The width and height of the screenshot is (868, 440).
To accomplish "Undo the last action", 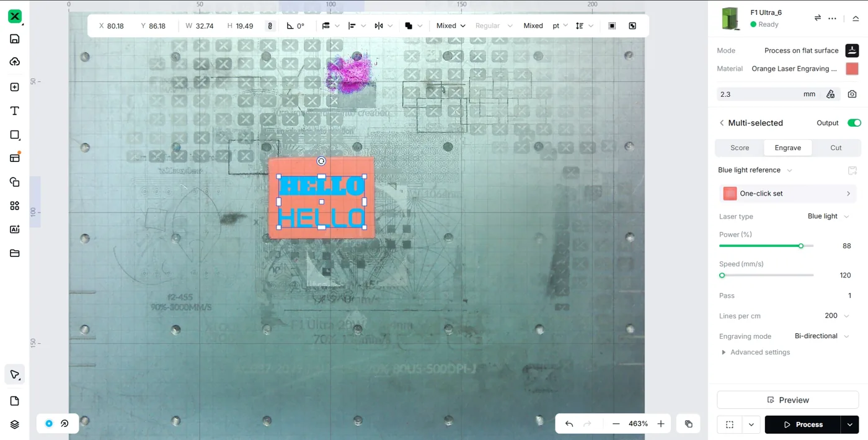I will point(569,424).
